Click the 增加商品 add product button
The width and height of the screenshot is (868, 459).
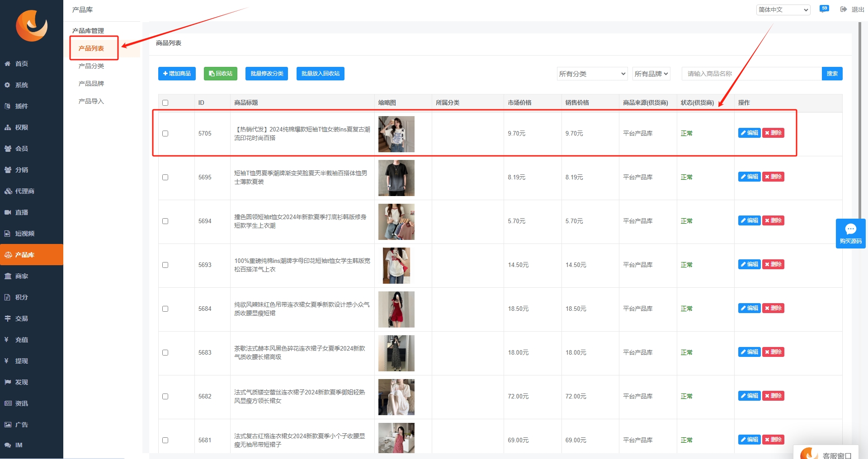(177, 74)
